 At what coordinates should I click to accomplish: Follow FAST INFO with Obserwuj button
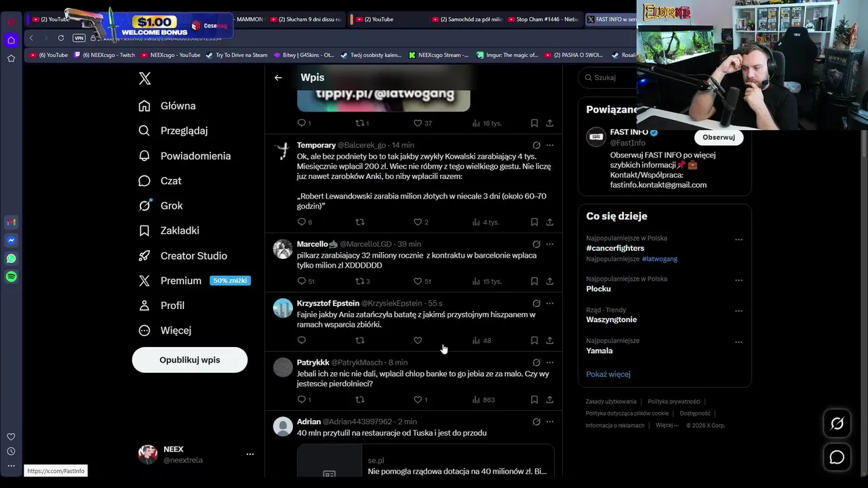pyautogui.click(x=719, y=137)
